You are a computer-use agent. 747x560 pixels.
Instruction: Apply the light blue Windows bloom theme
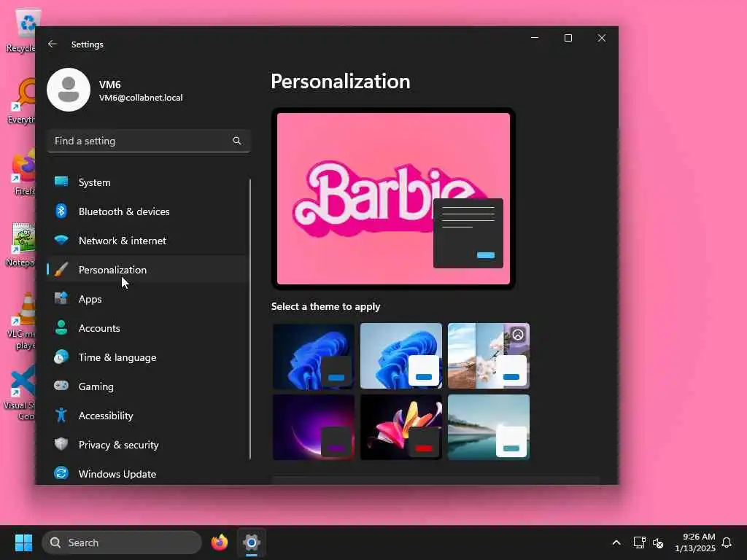[x=401, y=356]
